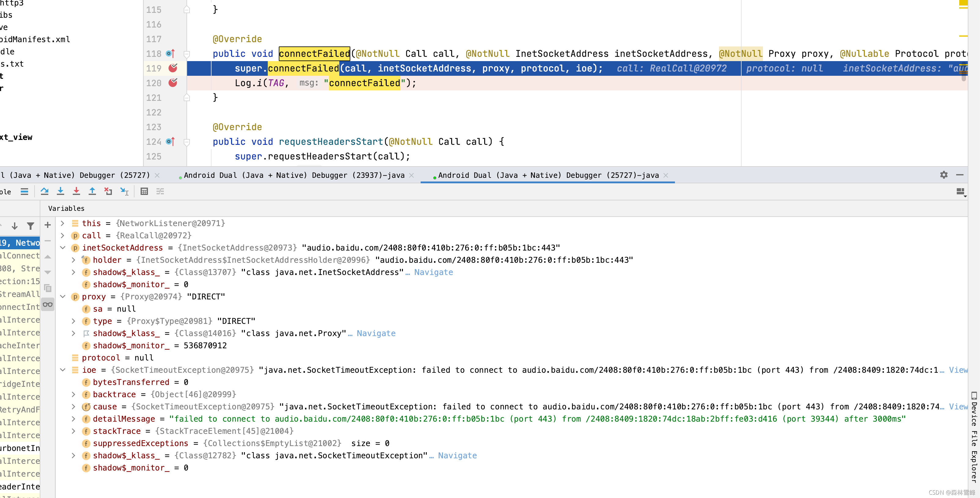Click Trace Current Stream Chain icon
Viewport: 980px width, 498px height.
(x=160, y=191)
